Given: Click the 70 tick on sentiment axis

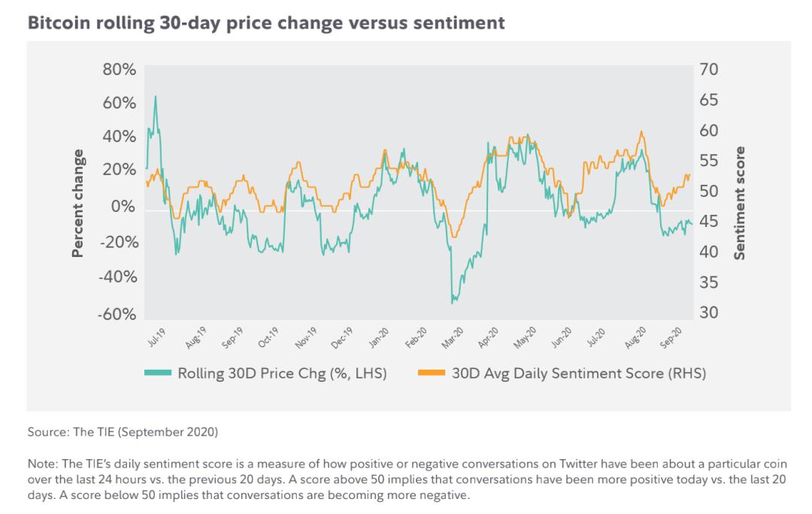Looking at the screenshot, I should pos(708,69).
